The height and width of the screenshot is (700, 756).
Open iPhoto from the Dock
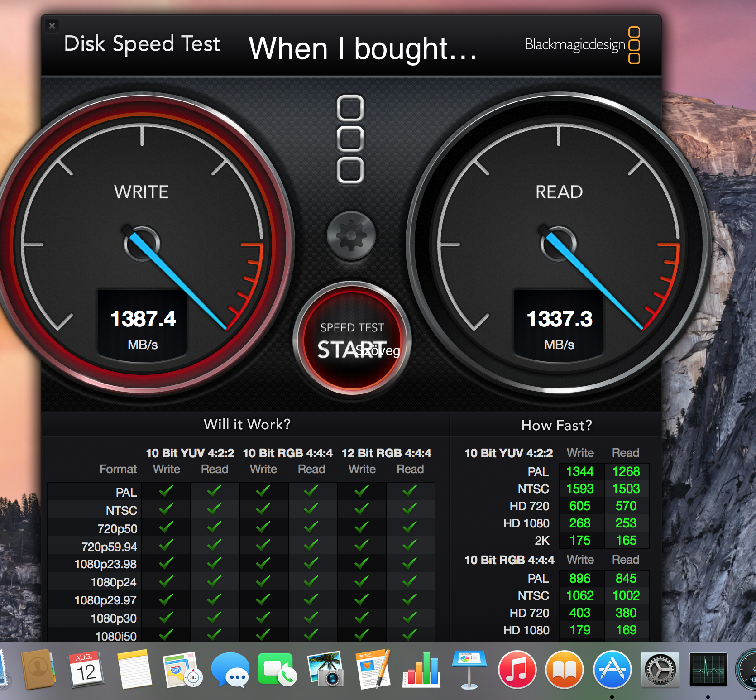click(325, 669)
